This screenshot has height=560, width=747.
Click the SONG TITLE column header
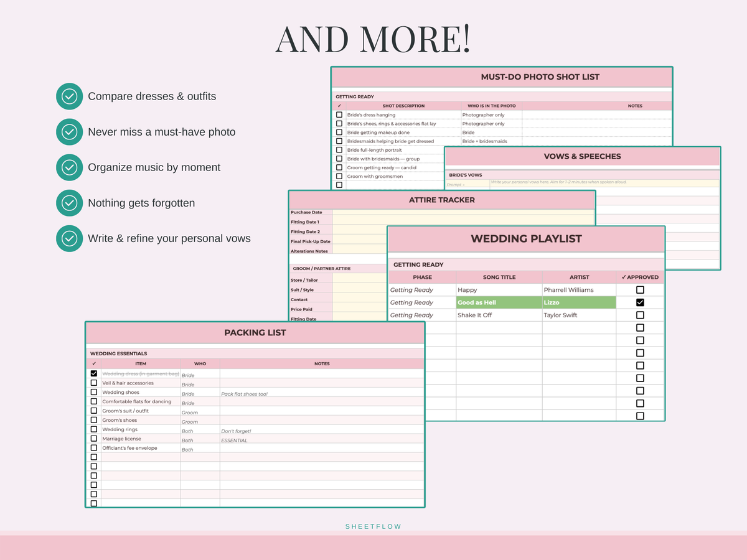click(x=499, y=277)
